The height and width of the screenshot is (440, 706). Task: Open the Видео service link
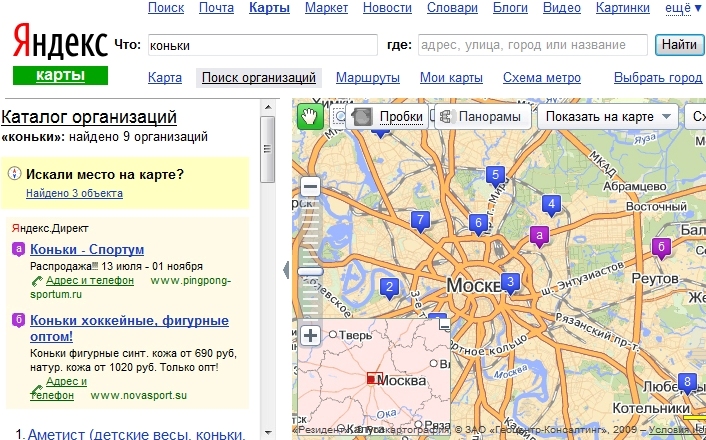tap(561, 8)
